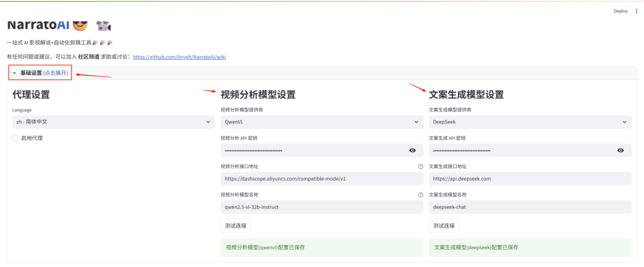Edit the https://api.deepseek.com address field
Screen dimensions: 644x267
pos(530,179)
